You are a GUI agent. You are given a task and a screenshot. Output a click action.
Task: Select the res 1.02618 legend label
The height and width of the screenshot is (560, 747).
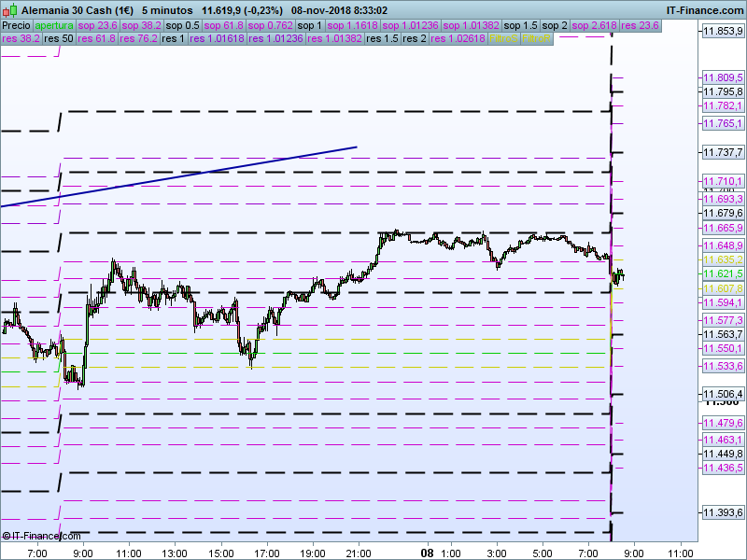(x=458, y=38)
